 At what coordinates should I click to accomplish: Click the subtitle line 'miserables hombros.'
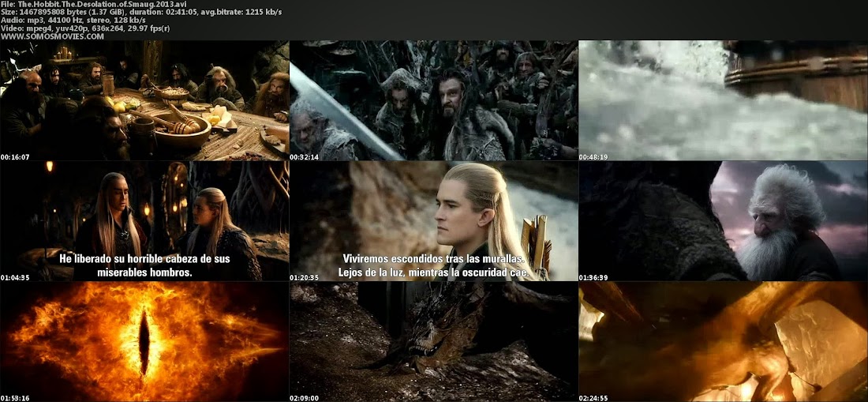(144, 272)
